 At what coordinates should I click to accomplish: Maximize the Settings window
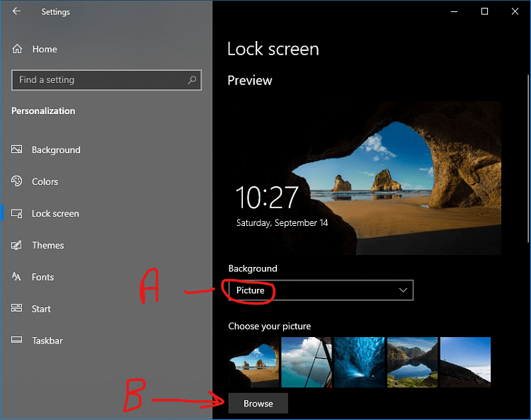click(x=484, y=11)
